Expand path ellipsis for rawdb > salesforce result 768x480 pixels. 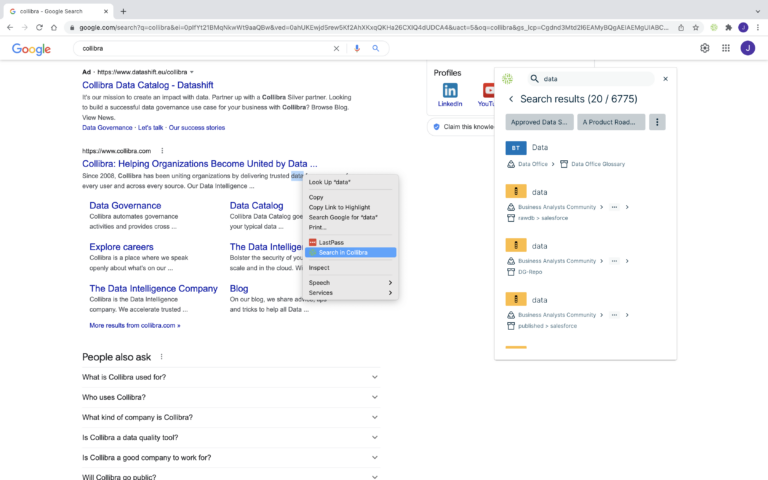(x=614, y=207)
